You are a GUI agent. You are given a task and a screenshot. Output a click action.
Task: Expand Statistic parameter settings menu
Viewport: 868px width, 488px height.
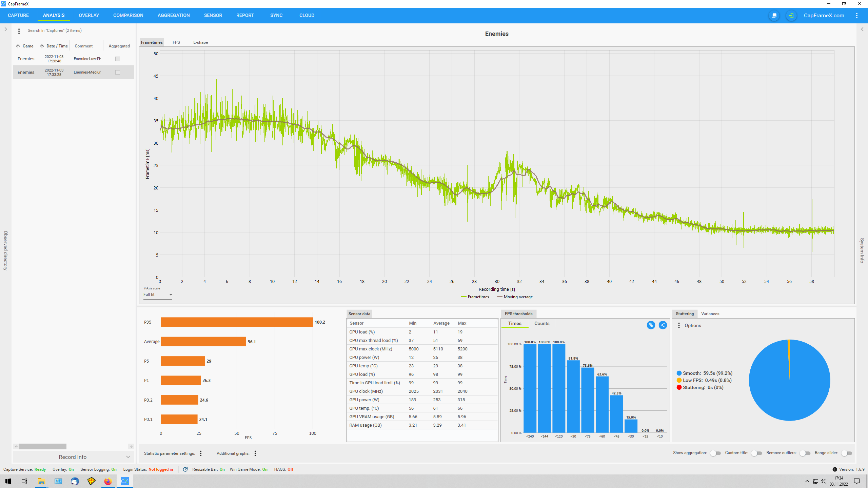pos(201,453)
